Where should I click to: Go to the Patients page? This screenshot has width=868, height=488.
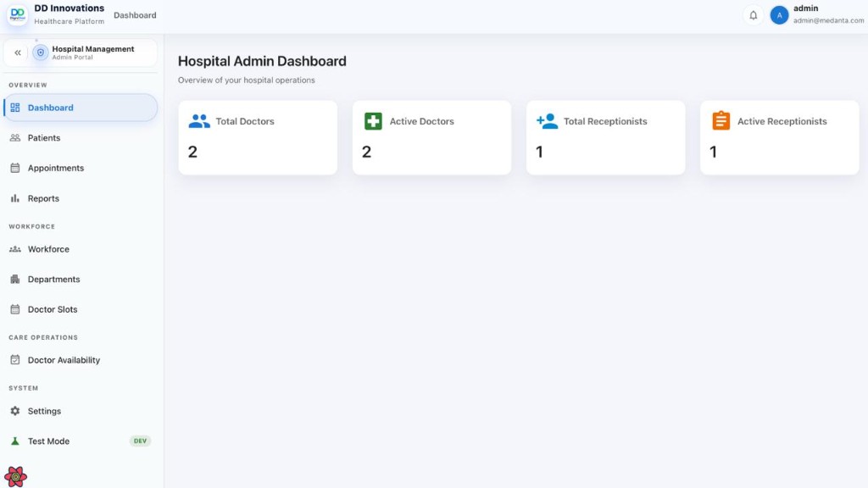[81, 138]
